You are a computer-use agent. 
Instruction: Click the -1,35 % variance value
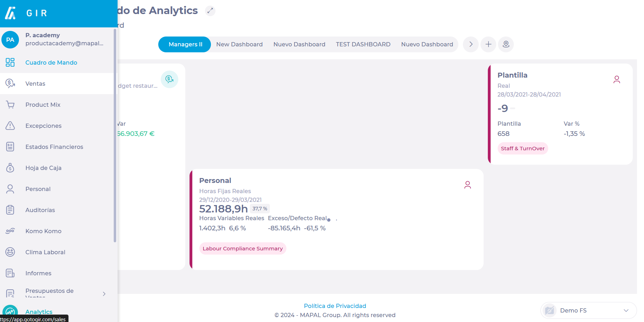coord(574,134)
